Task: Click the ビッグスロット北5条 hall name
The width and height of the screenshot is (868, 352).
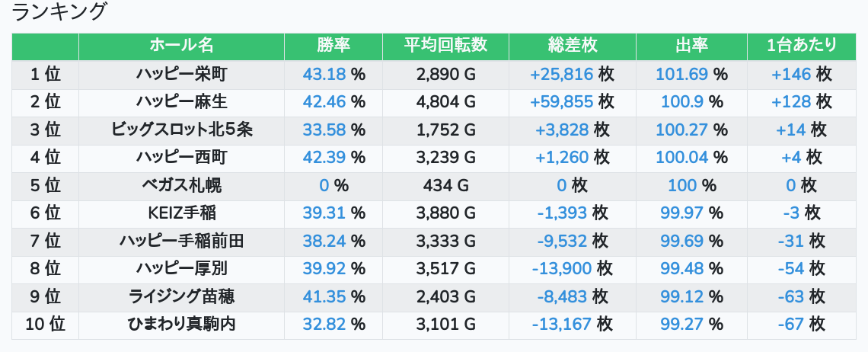Action: click(181, 130)
